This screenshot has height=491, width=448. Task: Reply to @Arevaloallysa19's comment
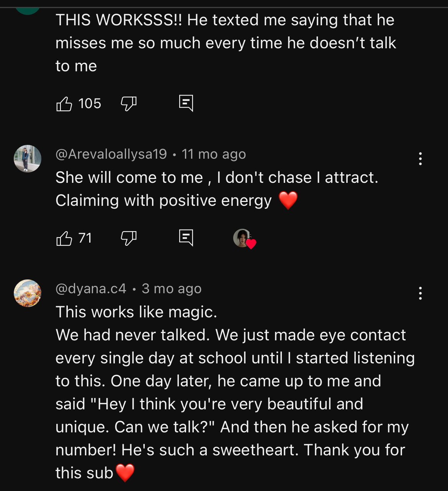coord(186,238)
